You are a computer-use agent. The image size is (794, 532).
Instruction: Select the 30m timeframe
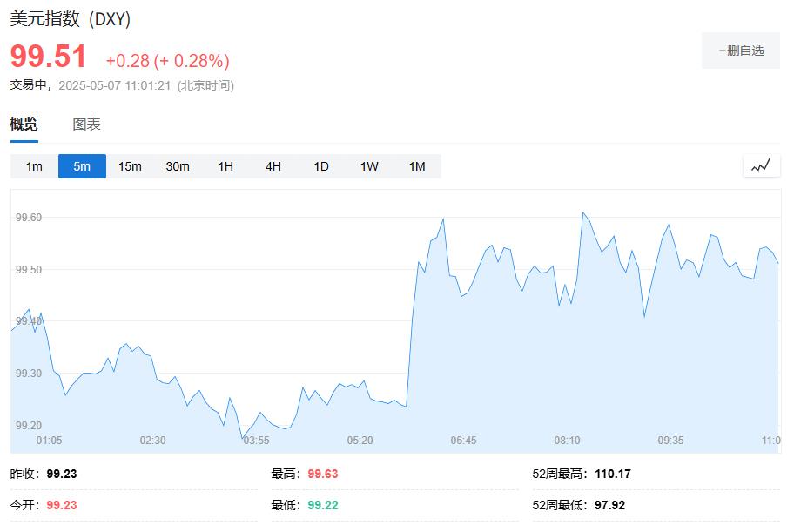pyautogui.click(x=177, y=166)
